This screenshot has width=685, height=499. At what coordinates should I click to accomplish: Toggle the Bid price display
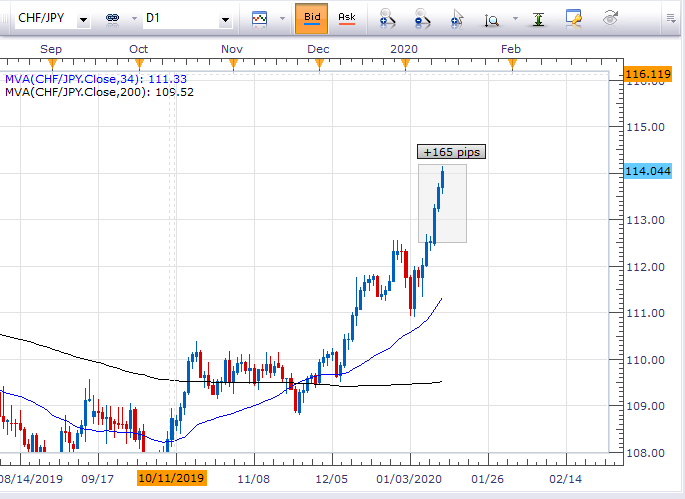312,18
